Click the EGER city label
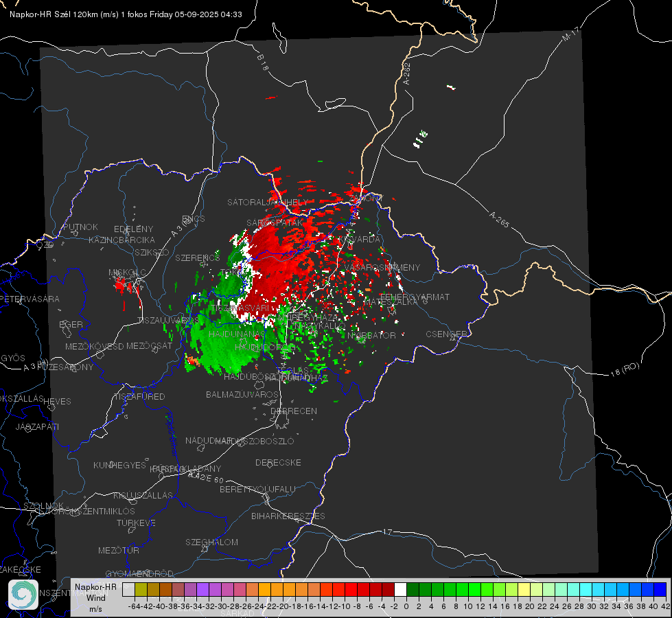672x618 pixels. (x=71, y=324)
